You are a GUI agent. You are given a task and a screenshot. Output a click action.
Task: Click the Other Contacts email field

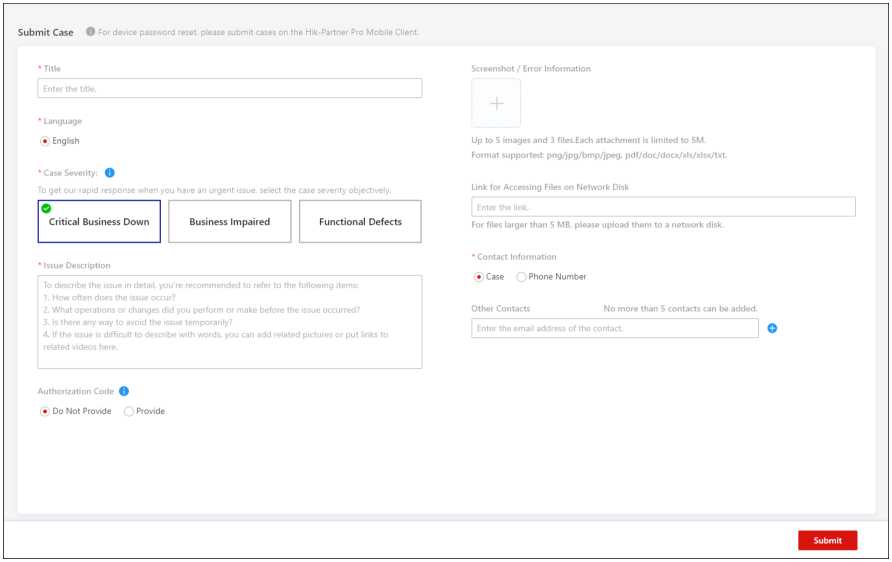tap(614, 328)
